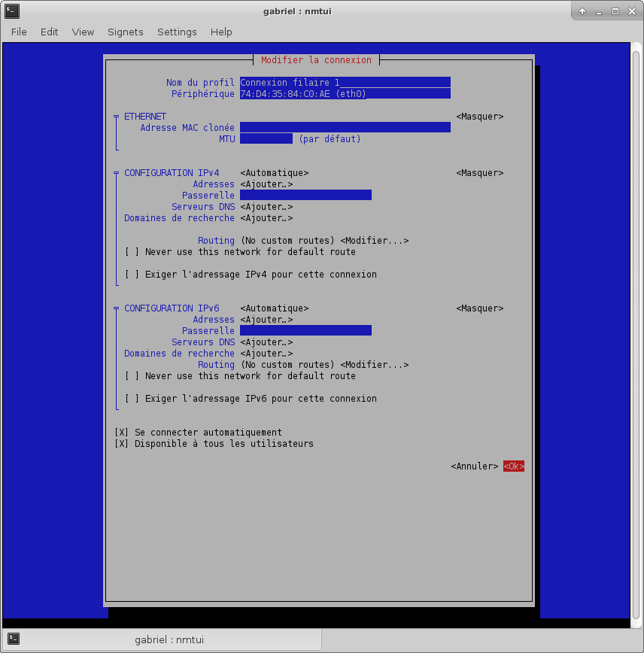Click the IPv6 Passerelle input field
This screenshot has height=653, width=644.
305,330
